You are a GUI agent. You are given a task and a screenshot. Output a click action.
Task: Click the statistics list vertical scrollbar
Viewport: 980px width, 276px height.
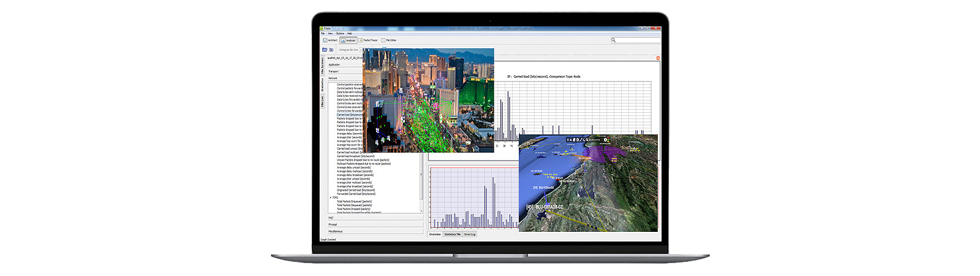click(421, 175)
